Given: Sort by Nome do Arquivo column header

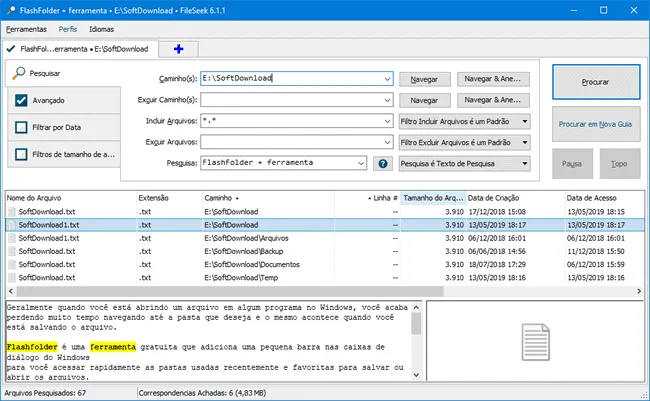Looking at the screenshot, I should point(71,198).
